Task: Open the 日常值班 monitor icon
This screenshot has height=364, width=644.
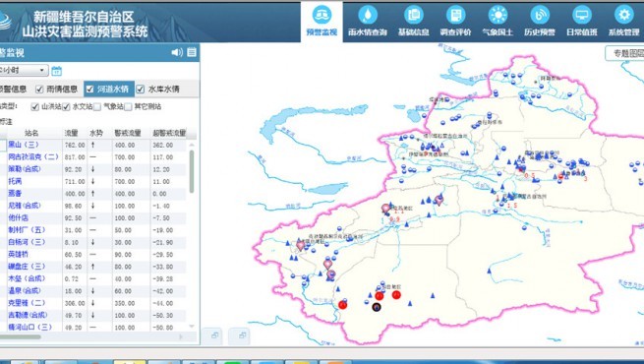Action: (x=582, y=15)
